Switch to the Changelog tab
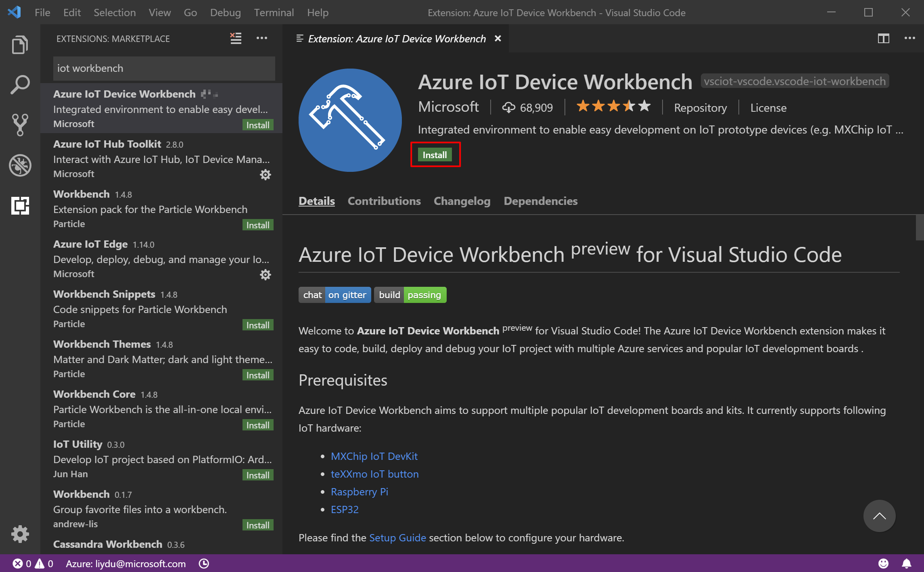 [x=462, y=201]
